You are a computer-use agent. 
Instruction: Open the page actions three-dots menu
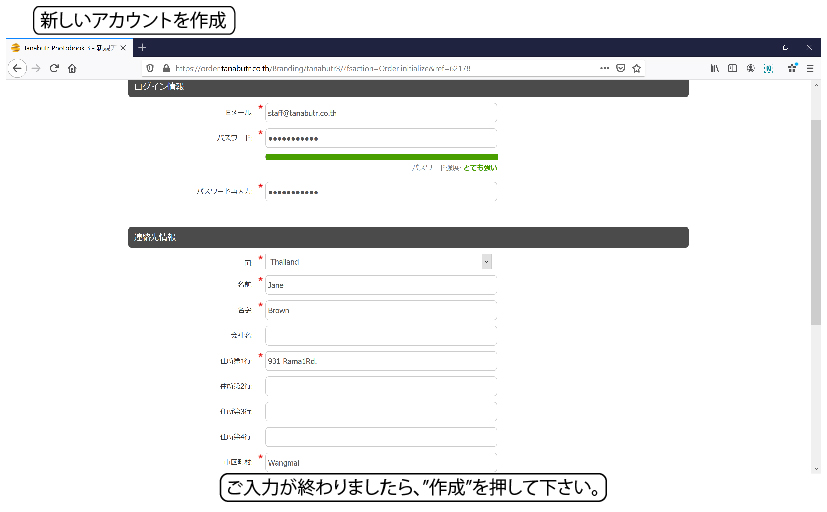pyautogui.click(x=604, y=68)
